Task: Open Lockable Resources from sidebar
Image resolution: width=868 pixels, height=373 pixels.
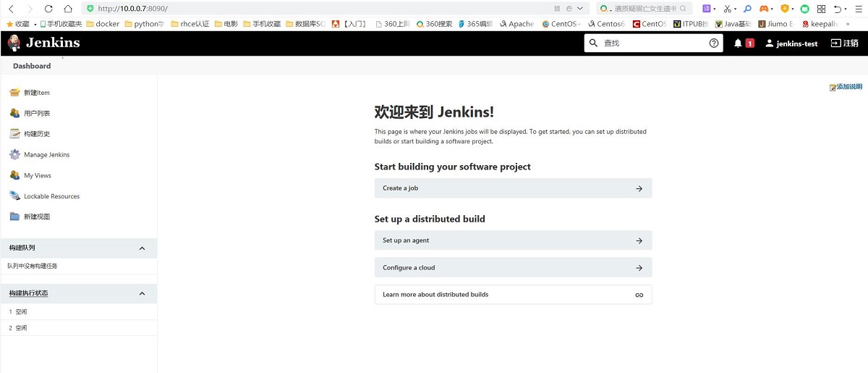Action: pyautogui.click(x=51, y=196)
